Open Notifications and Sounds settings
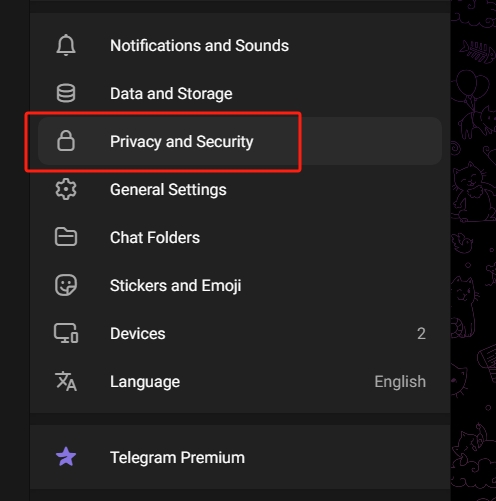This screenshot has height=501, width=496. click(240, 45)
